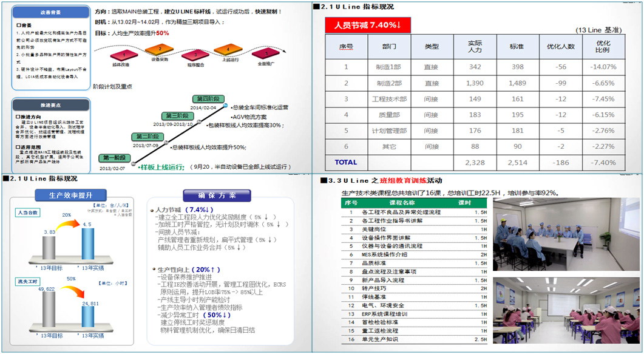The height and width of the screenshot is (354, 644).
Task: Click the 制造2部 department cell
Action: 389,83
